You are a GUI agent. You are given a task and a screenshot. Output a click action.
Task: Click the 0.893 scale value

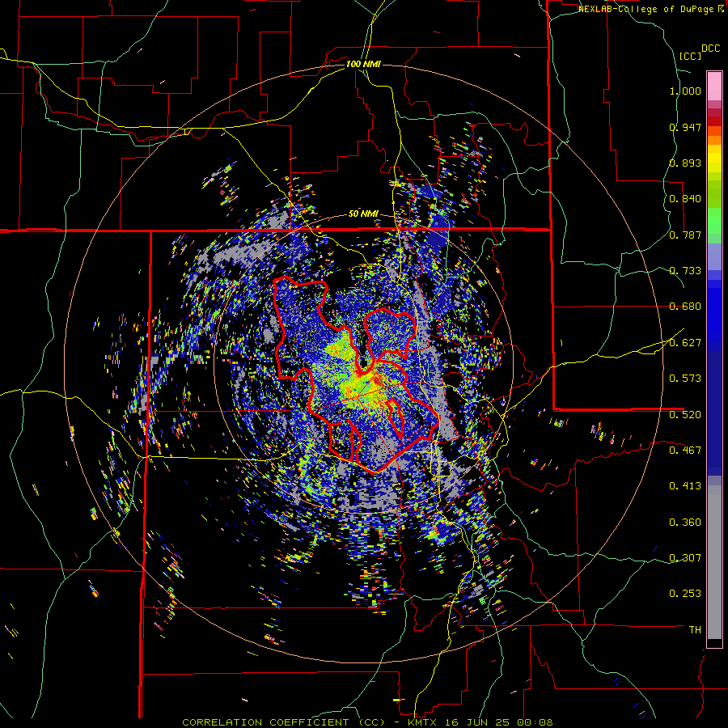(685, 163)
